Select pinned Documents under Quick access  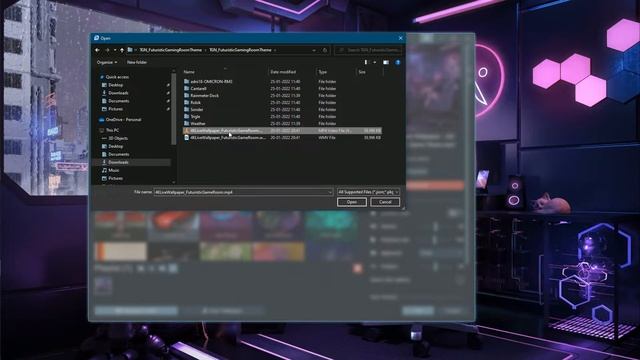118,101
